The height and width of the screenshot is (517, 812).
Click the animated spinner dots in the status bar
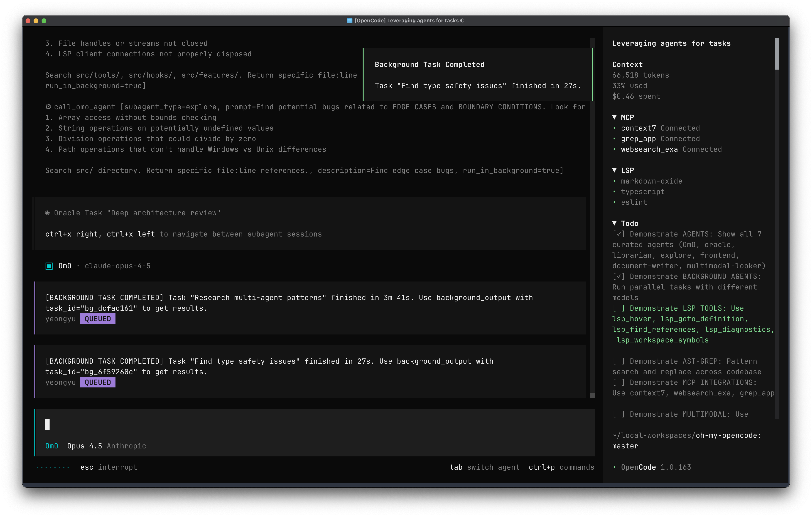pyautogui.click(x=52, y=468)
